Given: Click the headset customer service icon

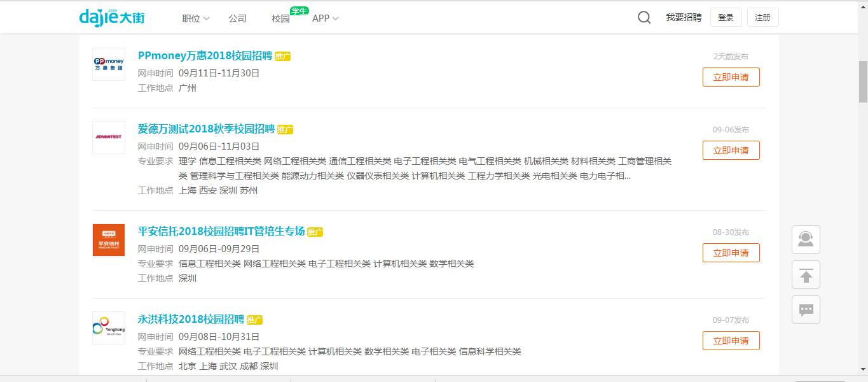Looking at the screenshot, I should tap(805, 239).
